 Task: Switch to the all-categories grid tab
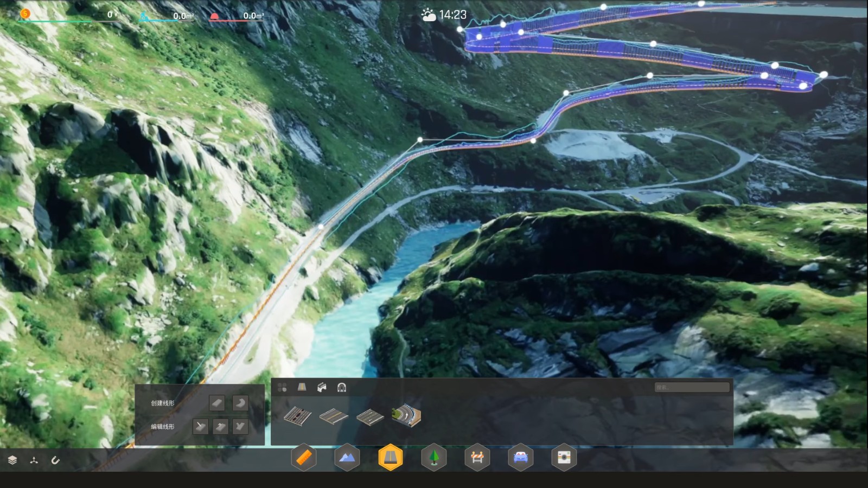click(x=282, y=387)
